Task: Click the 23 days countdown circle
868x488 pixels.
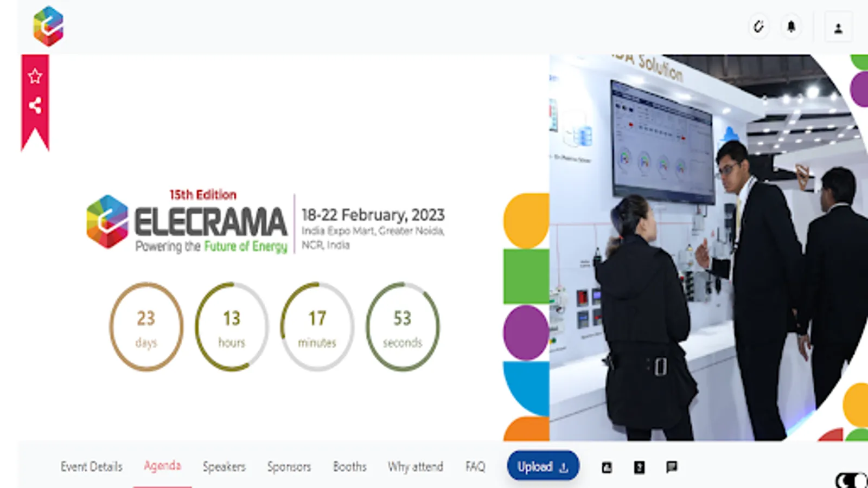Action: point(146,326)
